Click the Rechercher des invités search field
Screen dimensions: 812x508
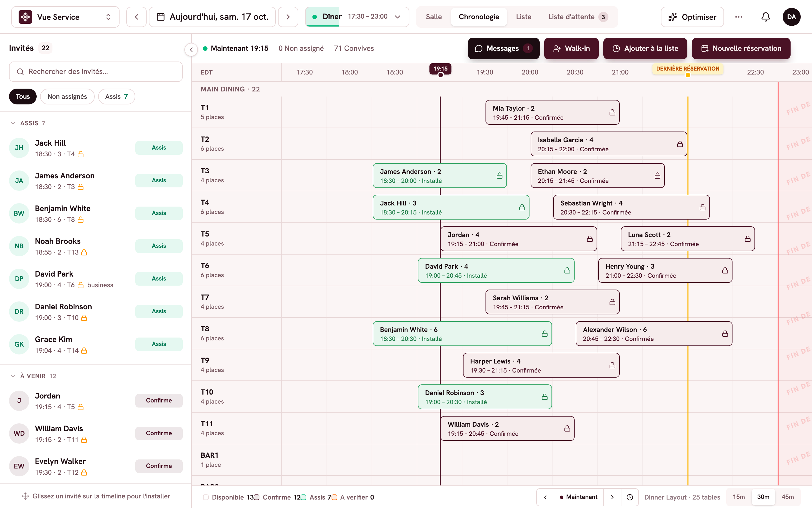click(x=96, y=72)
